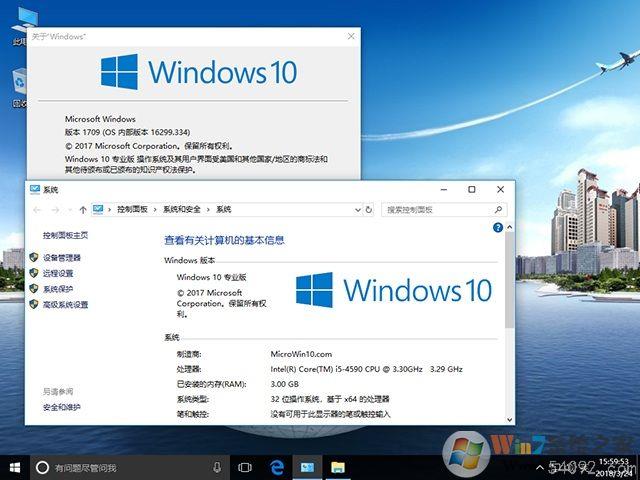Select 控制面板 breadcrumb in address bar

click(132, 209)
